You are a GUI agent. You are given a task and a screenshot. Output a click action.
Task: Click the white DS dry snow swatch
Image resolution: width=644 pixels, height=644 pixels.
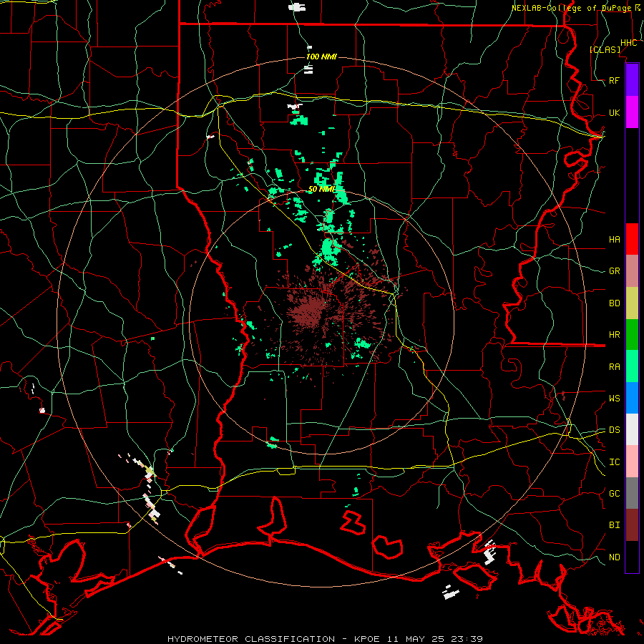click(632, 429)
